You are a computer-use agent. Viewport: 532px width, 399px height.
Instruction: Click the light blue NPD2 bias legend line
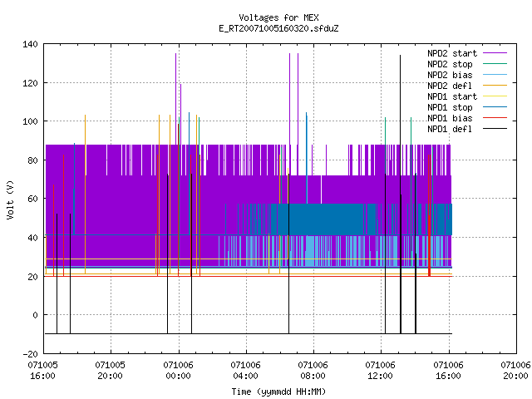pos(495,75)
